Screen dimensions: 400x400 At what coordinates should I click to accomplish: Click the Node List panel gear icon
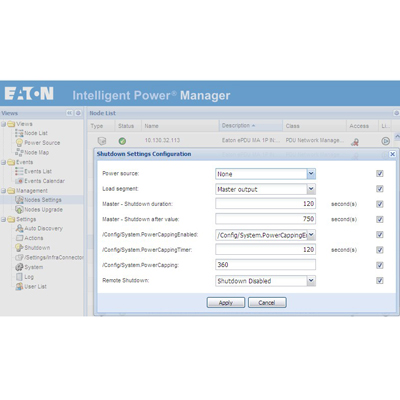396,113
